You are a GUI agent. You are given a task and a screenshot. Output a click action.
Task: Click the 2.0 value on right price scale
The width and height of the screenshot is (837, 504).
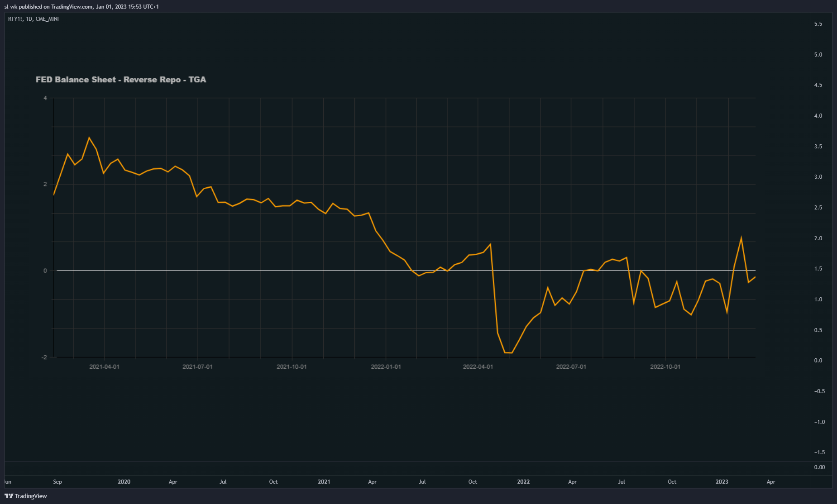point(818,238)
